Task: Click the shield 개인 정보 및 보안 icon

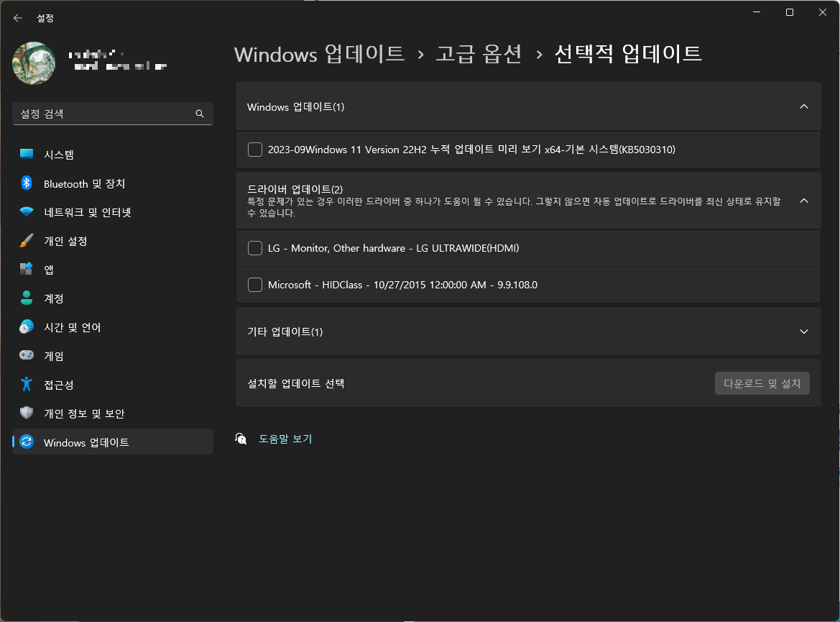Action: tap(27, 413)
